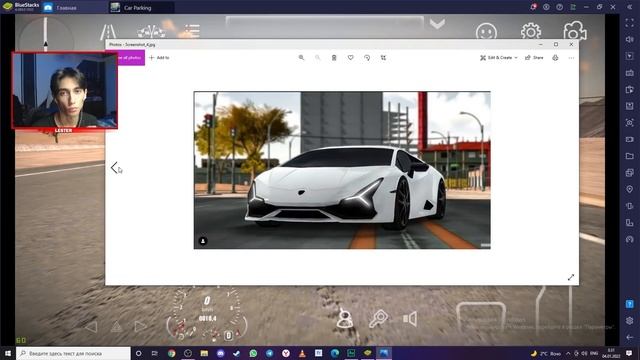Toggle fullscreen view arrow in Photos
This screenshot has height=360, width=640.
tap(571, 278)
